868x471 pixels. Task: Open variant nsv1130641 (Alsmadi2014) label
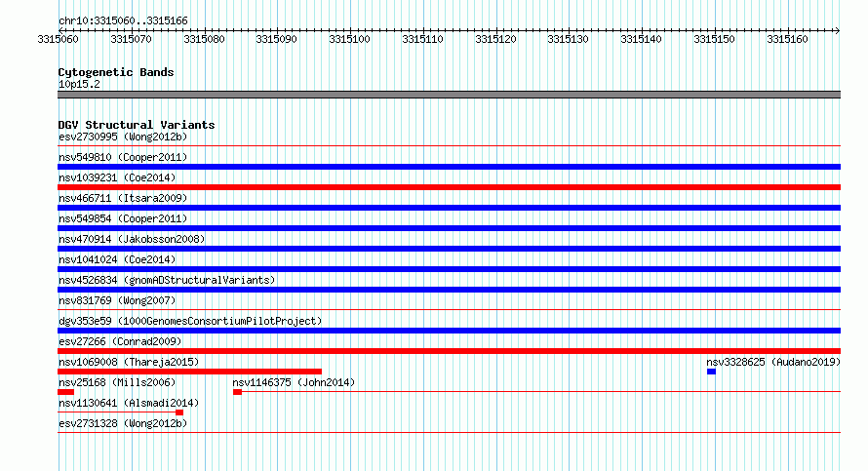point(129,403)
